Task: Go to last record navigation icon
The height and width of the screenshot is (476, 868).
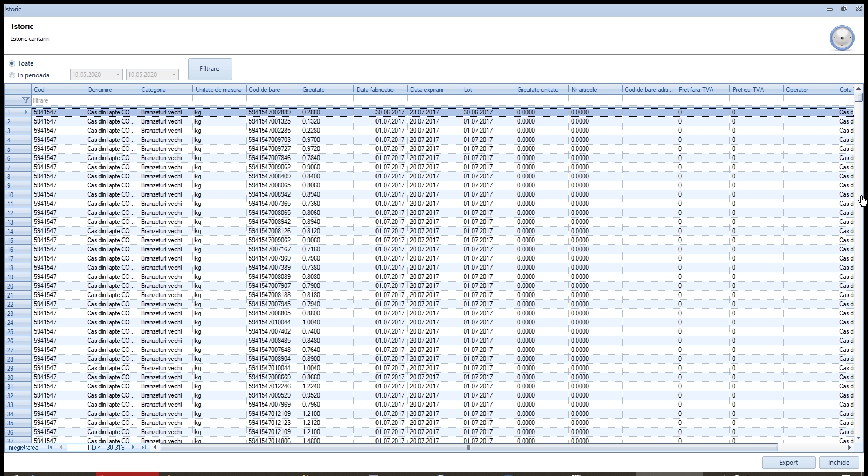Action: (x=143, y=448)
